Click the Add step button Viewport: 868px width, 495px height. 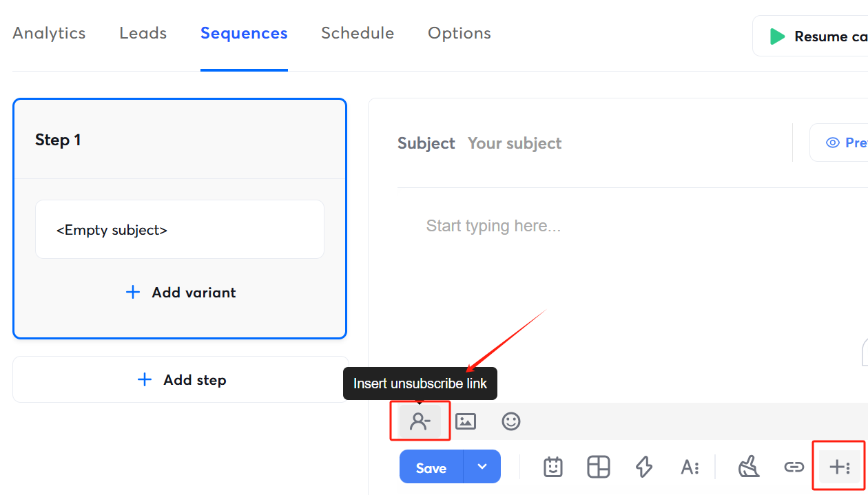point(180,379)
